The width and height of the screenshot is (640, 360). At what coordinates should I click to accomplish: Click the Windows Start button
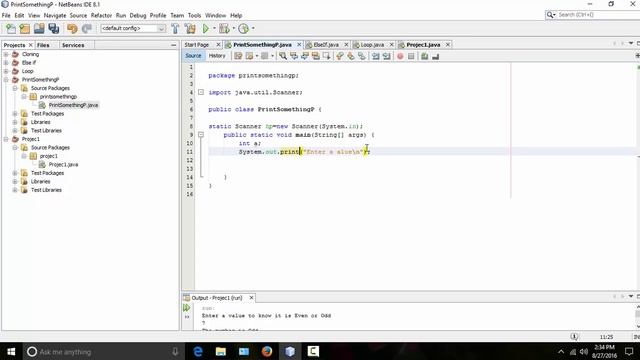[x=11, y=351]
